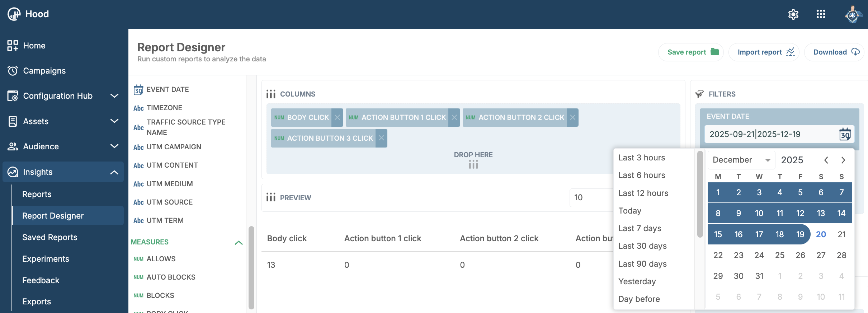Open Saved Reports in sidebar
Image resolution: width=868 pixels, height=313 pixels.
pyautogui.click(x=50, y=237)
